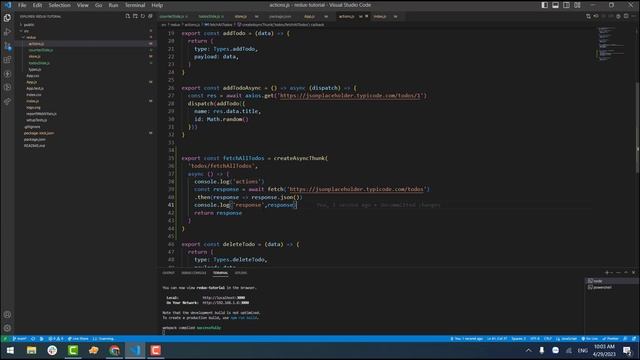Switch to the OUTPUT panel tab

(x=169, y=273)
